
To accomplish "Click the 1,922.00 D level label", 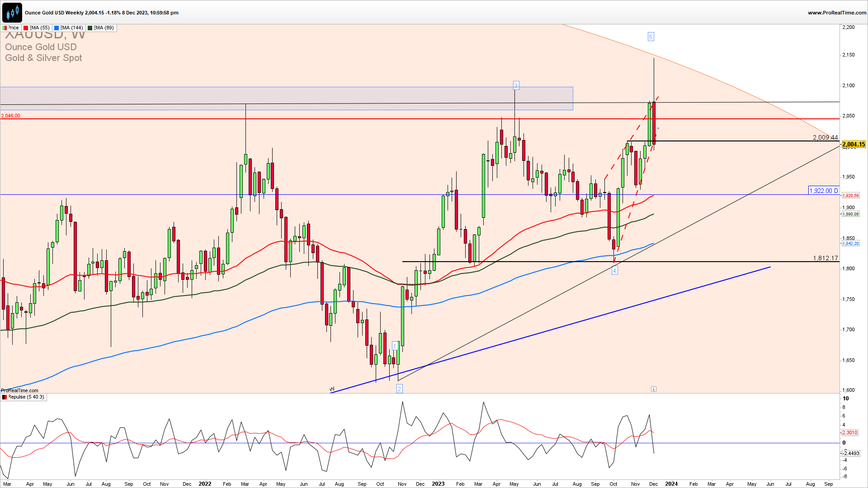I will [x=824, y=191].
